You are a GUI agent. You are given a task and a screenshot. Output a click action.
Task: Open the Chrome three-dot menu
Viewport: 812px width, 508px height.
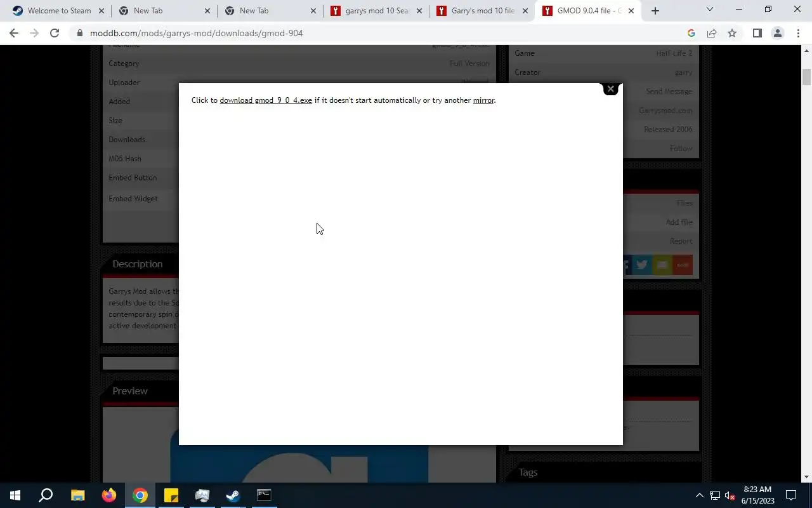[798, 33]
